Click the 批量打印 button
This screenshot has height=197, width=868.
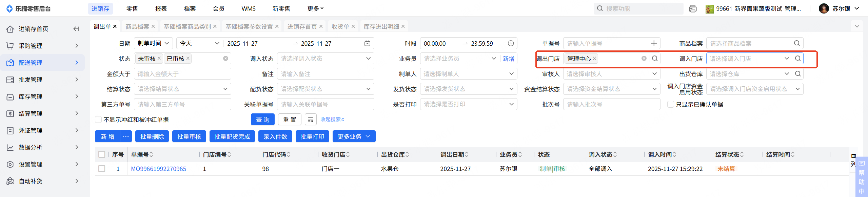tap(312, 136)
